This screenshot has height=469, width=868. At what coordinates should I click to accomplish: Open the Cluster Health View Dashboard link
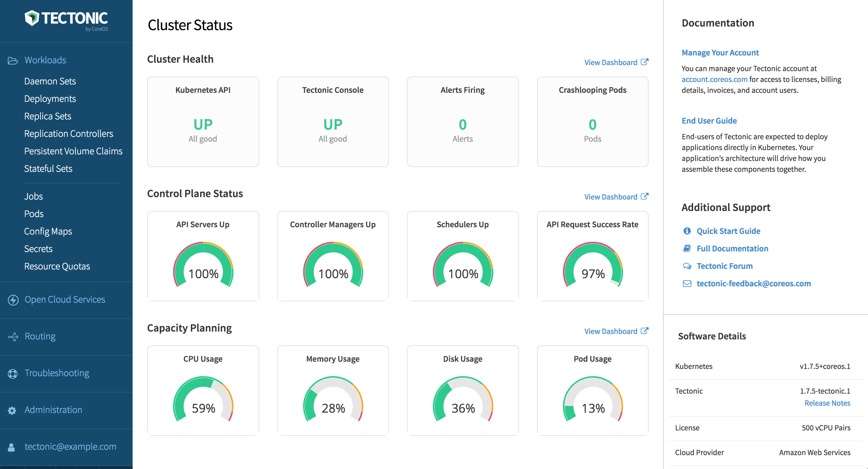pos(611,62)
